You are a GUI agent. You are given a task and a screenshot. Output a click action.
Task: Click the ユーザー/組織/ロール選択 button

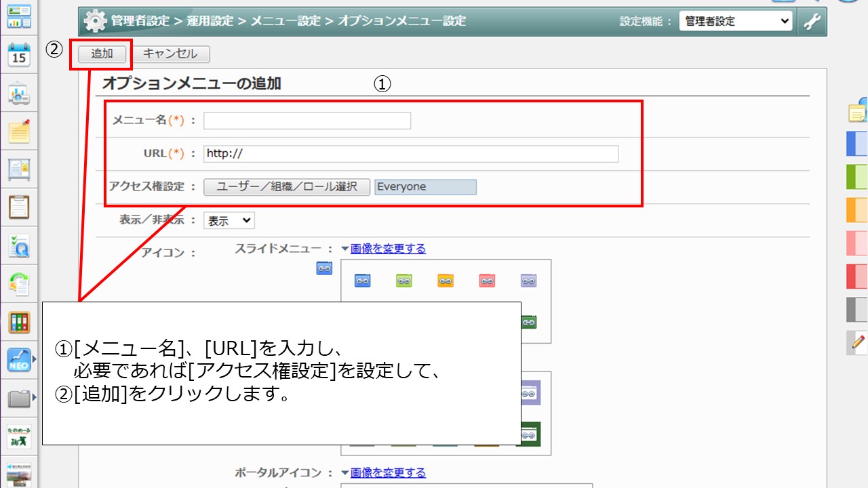[x=286, y=187]
